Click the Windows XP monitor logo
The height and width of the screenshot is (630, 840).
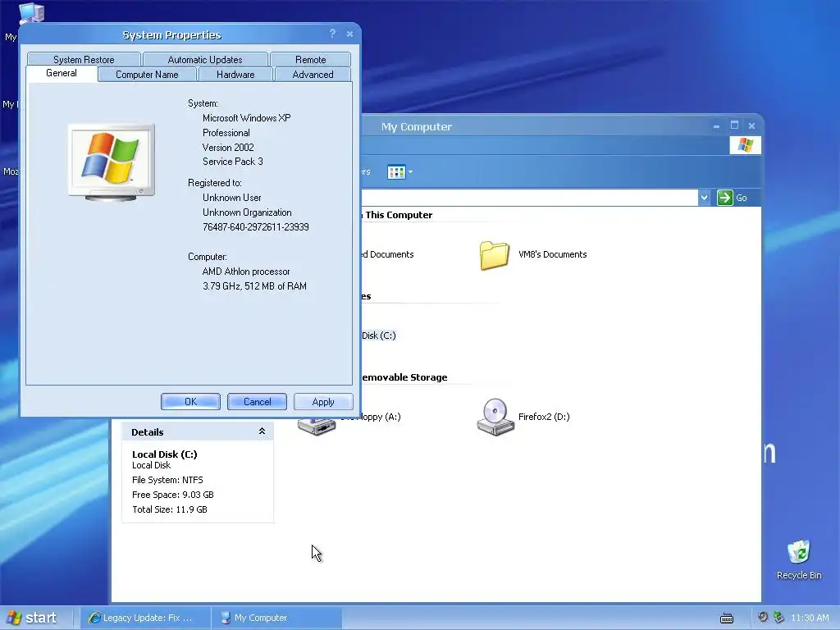point(112,162)
